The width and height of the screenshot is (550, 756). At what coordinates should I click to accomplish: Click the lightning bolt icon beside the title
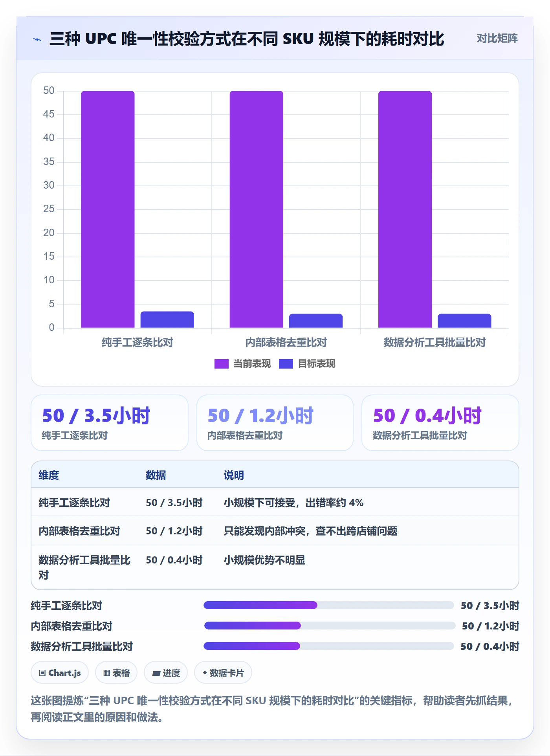pos(37,39)
